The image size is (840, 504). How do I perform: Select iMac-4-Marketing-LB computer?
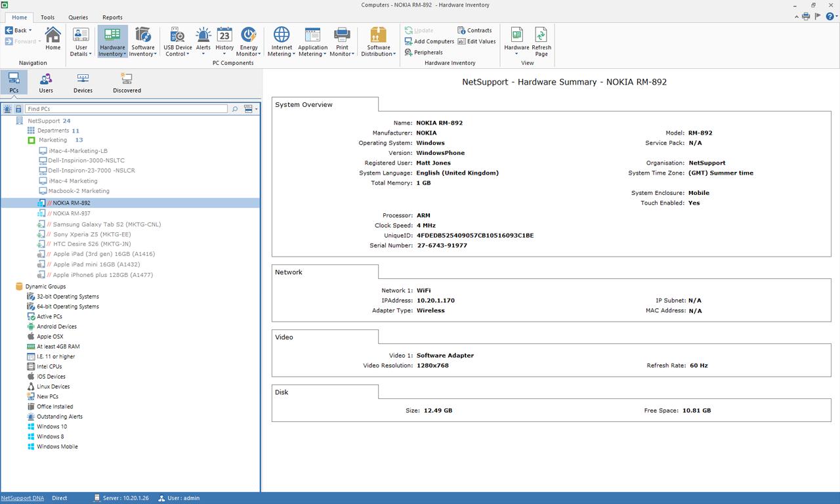(77, 151)
